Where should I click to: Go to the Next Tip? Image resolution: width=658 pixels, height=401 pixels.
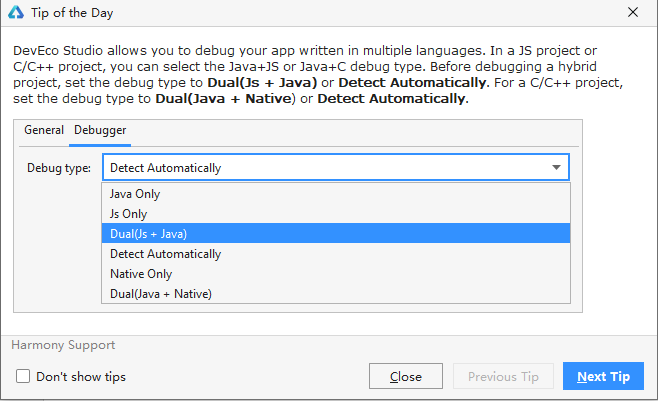point(603,376)
